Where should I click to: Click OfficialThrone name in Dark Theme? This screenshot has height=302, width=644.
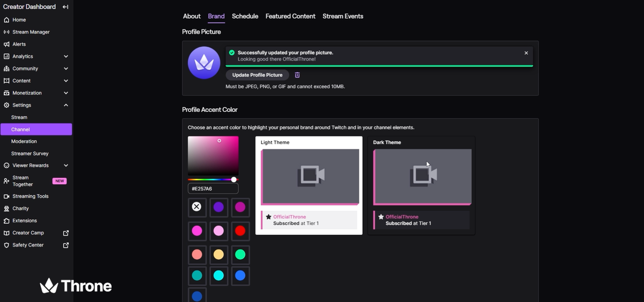pos(402,217)
